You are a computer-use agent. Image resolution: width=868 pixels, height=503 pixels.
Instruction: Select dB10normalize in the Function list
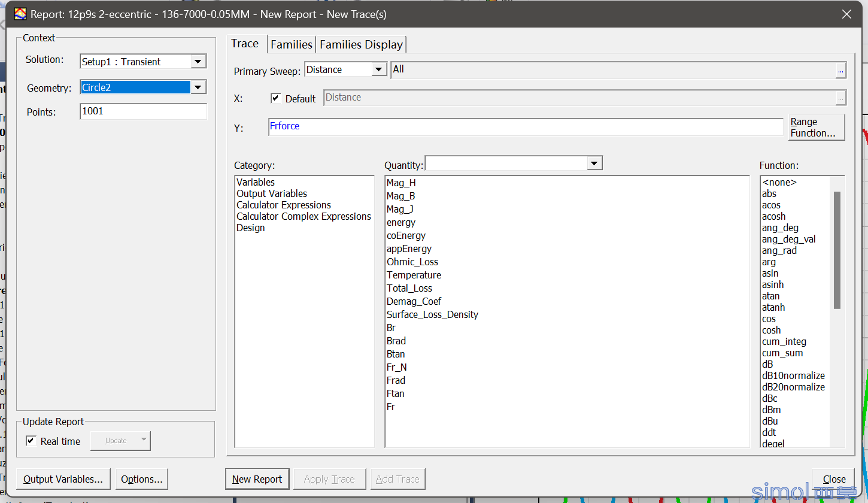pos(793,375)
